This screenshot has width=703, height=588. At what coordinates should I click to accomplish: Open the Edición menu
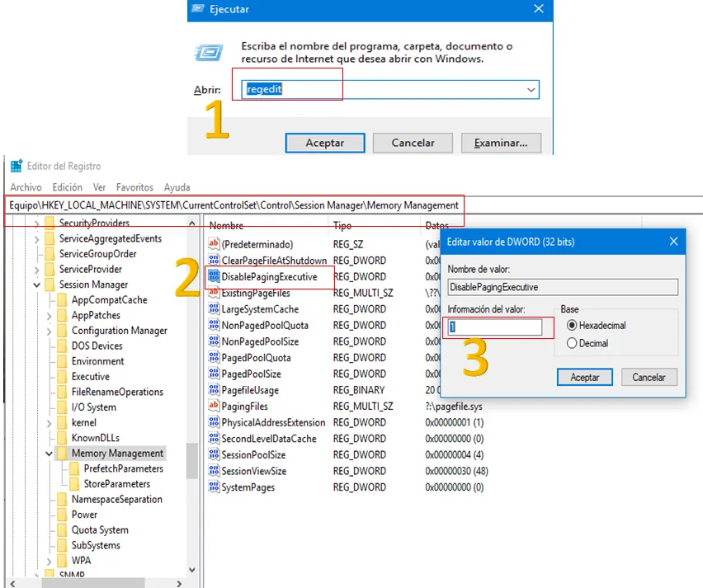coord(68,187)
